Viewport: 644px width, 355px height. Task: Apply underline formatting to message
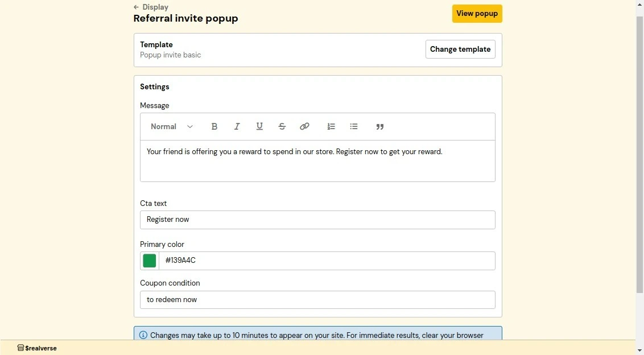pyautogui.click(x=259, y=126)
